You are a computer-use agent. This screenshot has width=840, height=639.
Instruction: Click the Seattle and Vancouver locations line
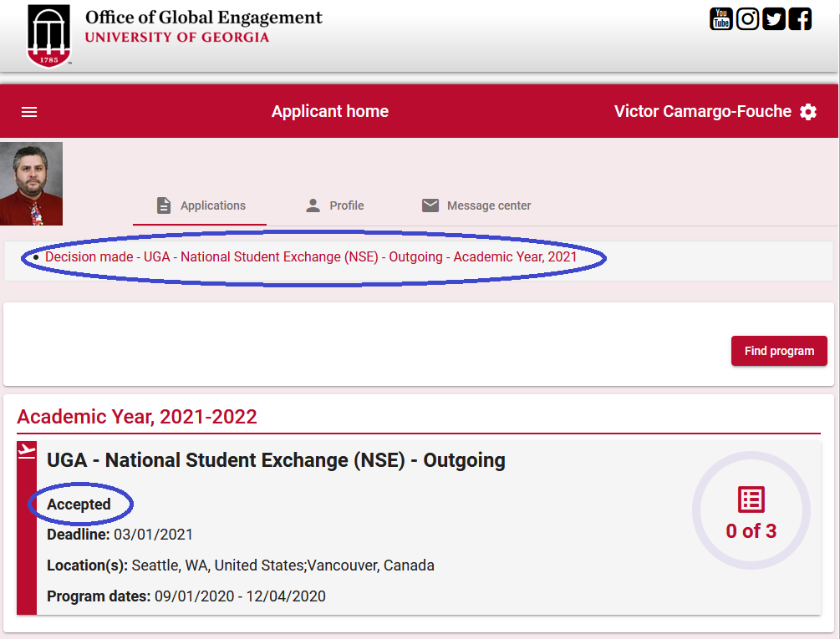241,565
